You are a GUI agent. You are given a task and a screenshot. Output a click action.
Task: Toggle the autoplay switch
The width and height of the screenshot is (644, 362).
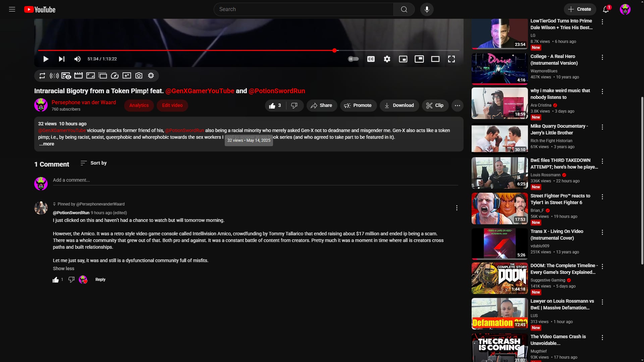click(353, 59)
